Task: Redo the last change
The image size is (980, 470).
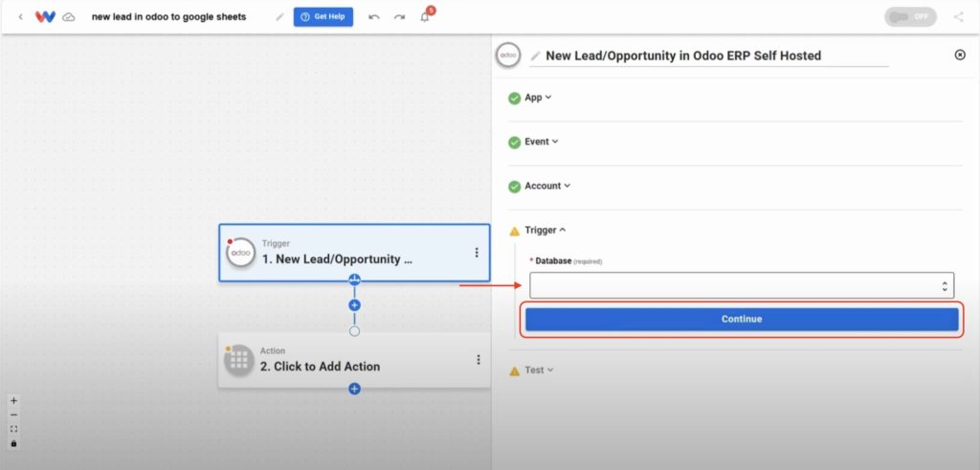Action: point(399,17)
